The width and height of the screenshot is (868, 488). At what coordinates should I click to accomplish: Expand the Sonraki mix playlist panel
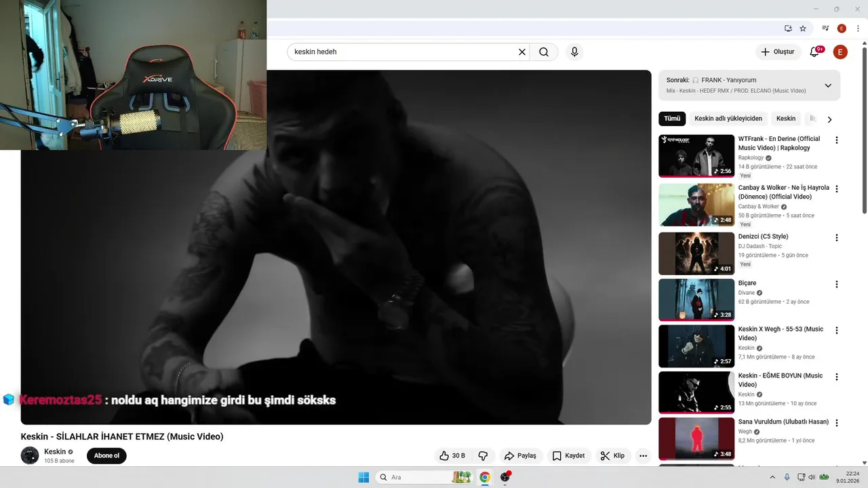click(x=828, y=85)
